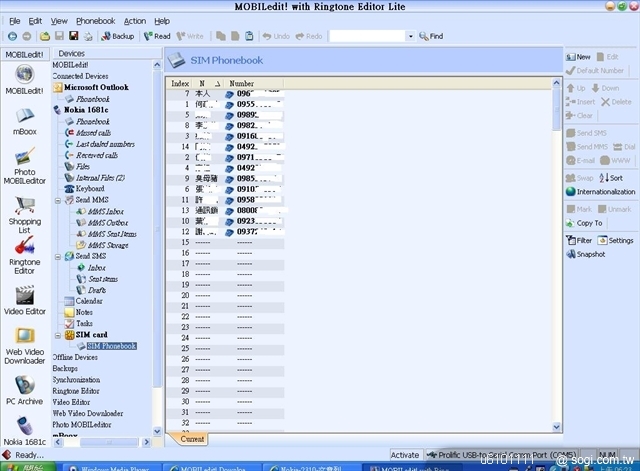Collapse the Send MMS tree node
The height and width of the screenshot is (471, 640).
click(x=58, y=200)
